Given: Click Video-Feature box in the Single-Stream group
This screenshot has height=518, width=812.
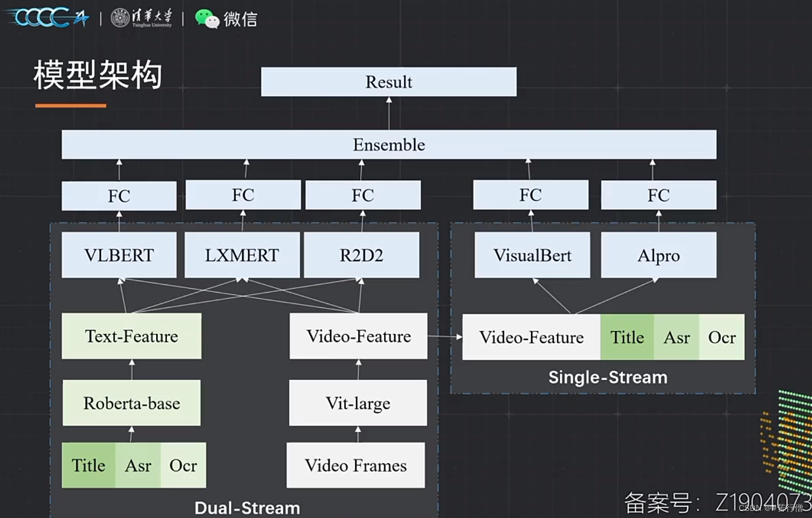Looking at the screenshot, I should pos(532,337).
